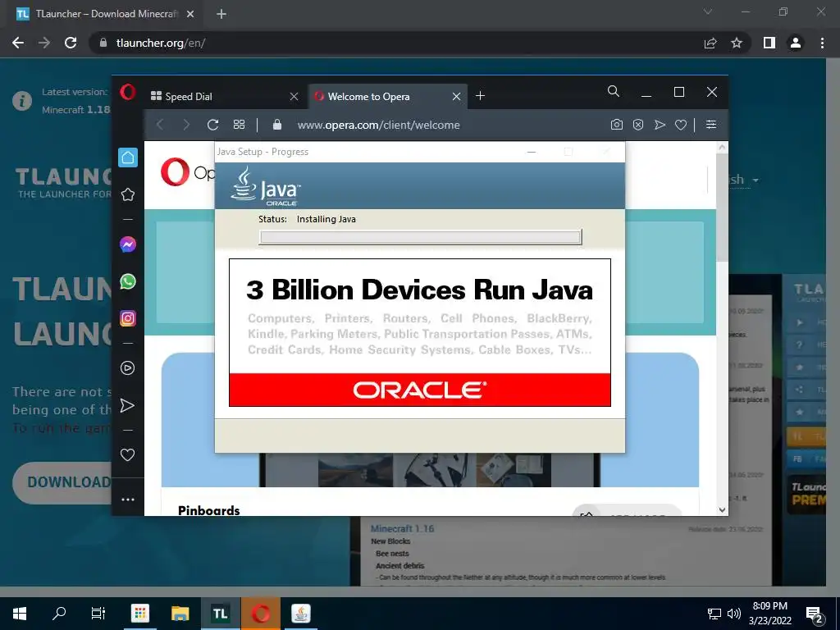Open Chrome tab search chevron
Image resolution: width=840 pixels, height=630 pixels.
(x=708, y=11)
